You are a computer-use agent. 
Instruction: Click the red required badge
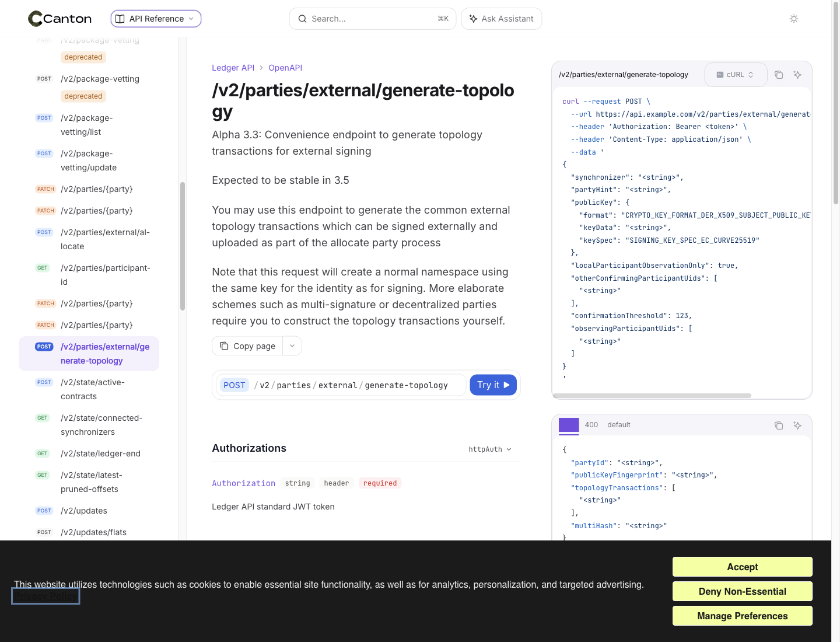(380, 483)
